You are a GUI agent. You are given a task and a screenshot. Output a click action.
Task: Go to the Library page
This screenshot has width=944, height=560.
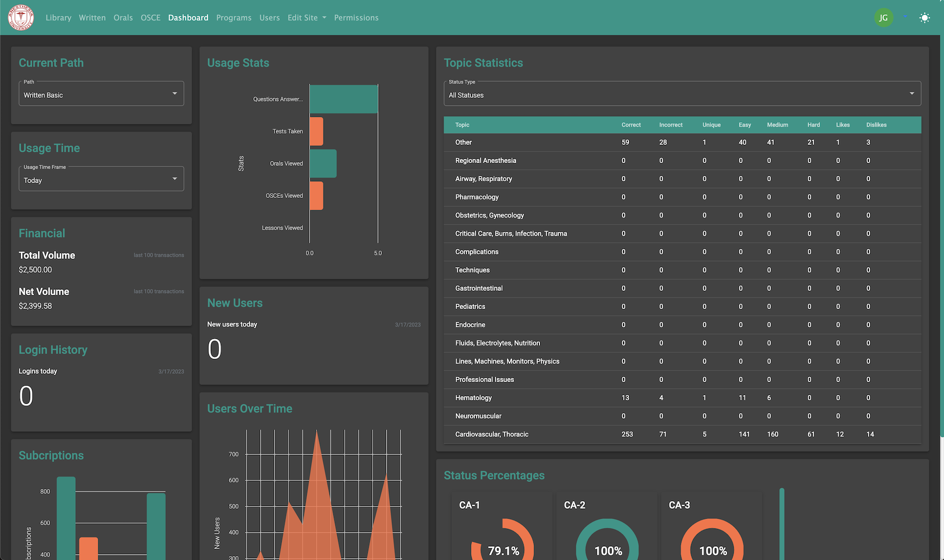[58, 18]
